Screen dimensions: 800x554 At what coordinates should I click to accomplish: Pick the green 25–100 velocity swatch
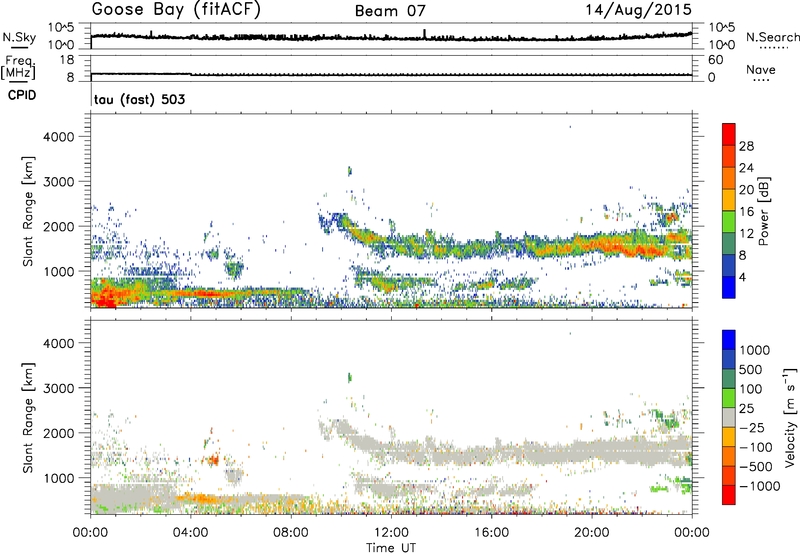click(x=729, y=398)
